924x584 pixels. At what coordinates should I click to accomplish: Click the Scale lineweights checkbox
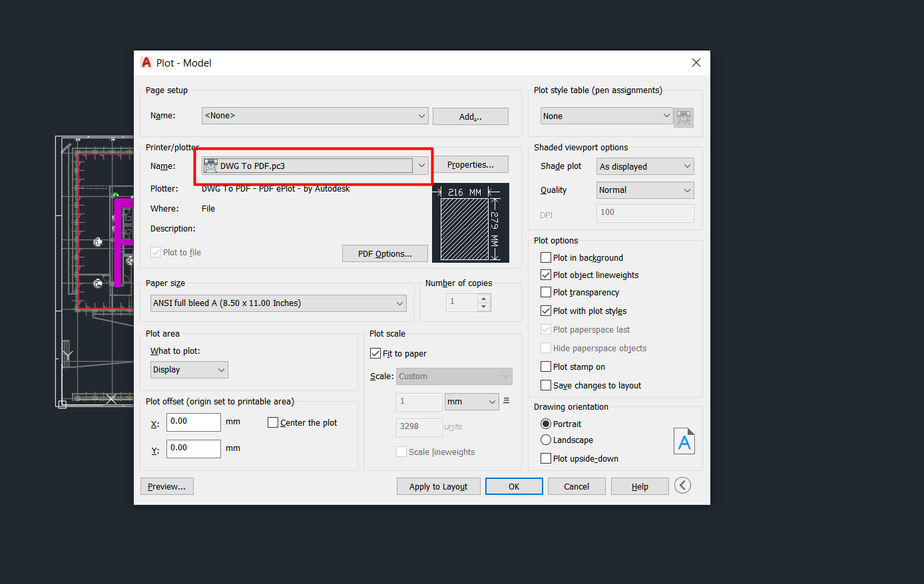point(401,452)
